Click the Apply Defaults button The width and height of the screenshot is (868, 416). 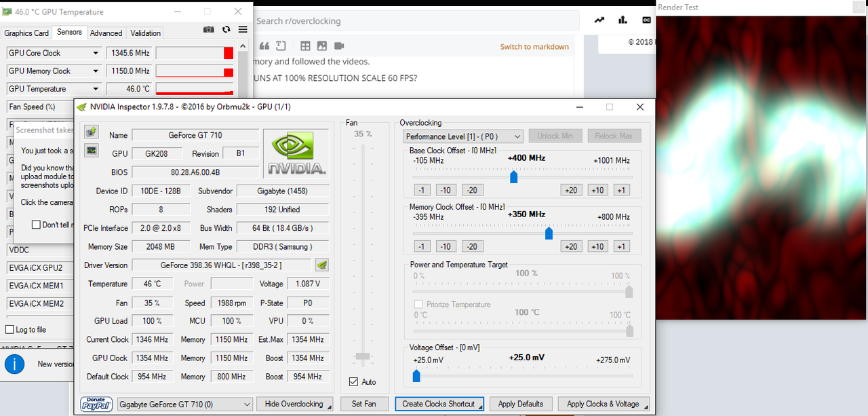click(x=521, y=404)
